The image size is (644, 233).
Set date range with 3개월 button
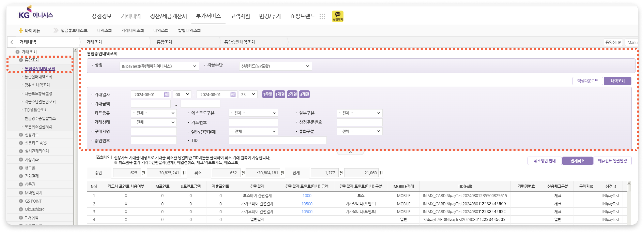304,94
